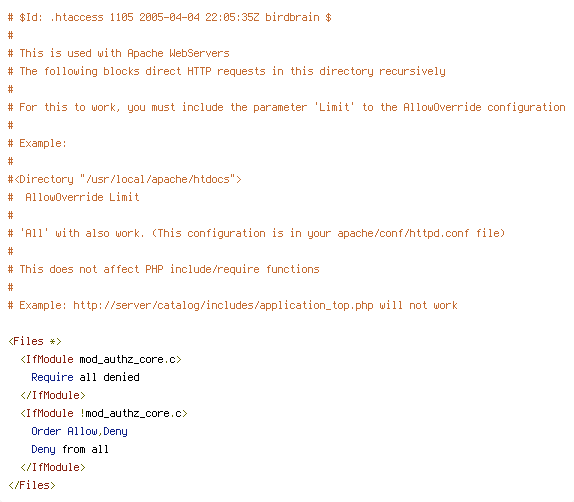Click the 'all denied' text
574x502 pixels.
109,378
